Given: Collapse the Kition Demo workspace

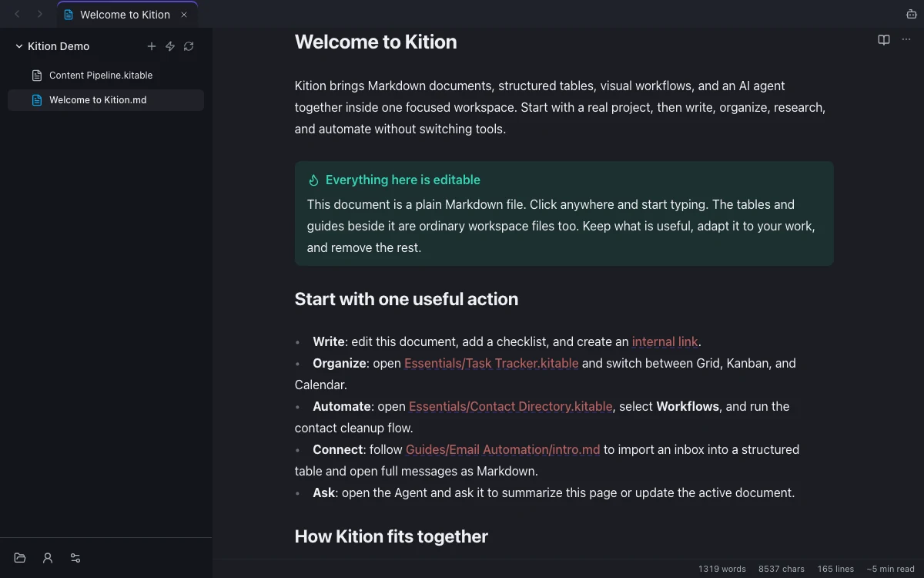Looking at the screenshot, I should tap(19, 46).
